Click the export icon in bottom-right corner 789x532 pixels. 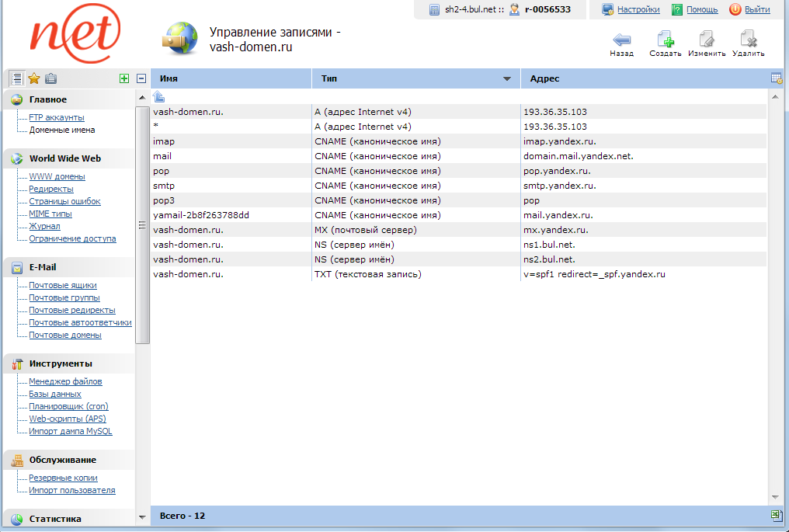click(x=776, y=516)
